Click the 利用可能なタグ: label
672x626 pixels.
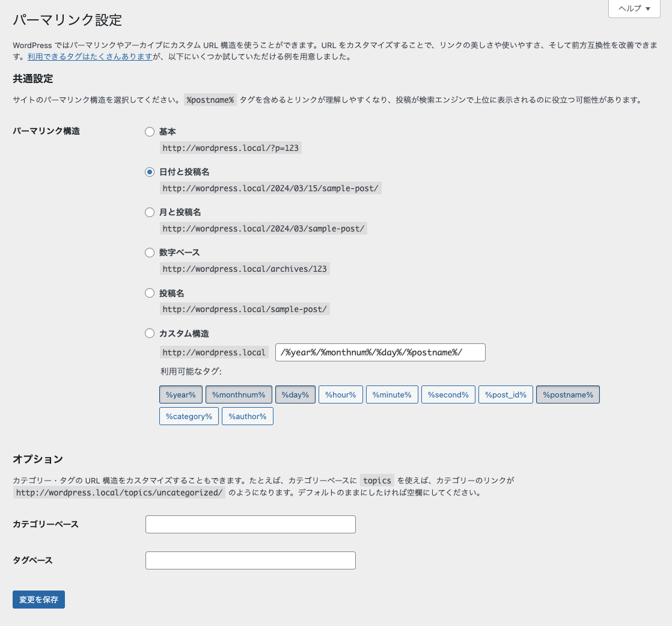191,371
